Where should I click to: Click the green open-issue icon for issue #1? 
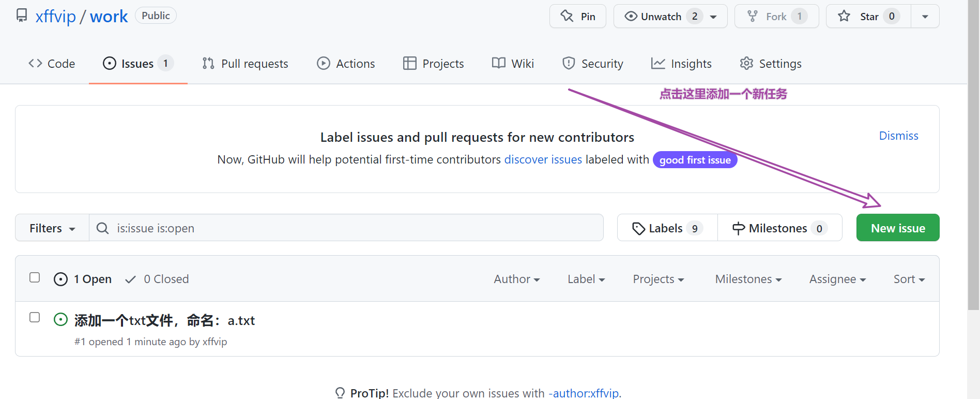tap(60, 319)
